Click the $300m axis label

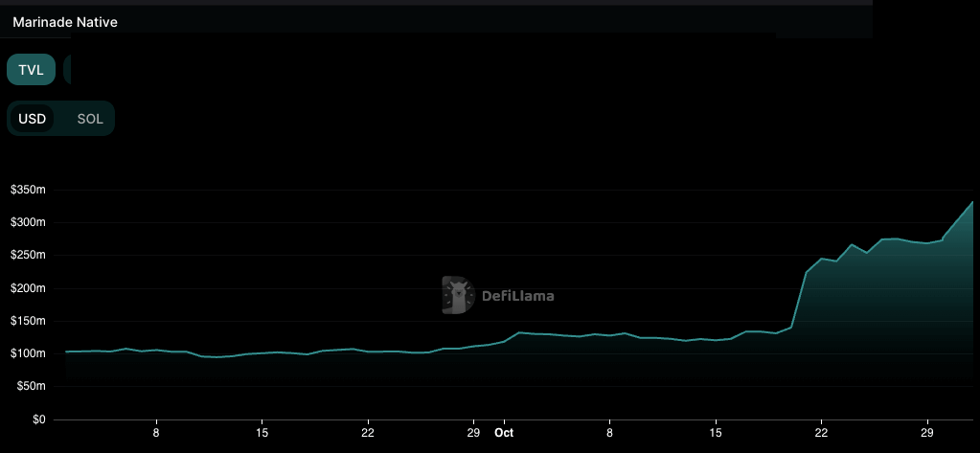tap(28, 222)
